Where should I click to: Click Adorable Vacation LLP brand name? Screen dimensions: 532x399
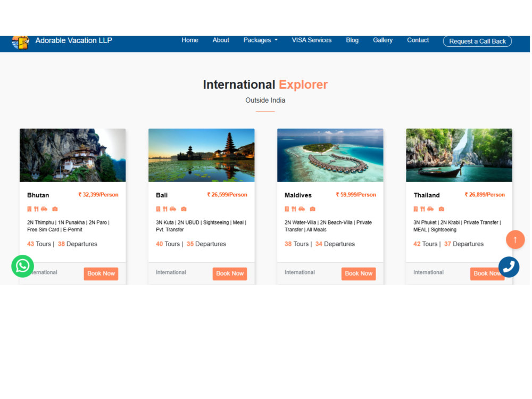coord(73,41)
